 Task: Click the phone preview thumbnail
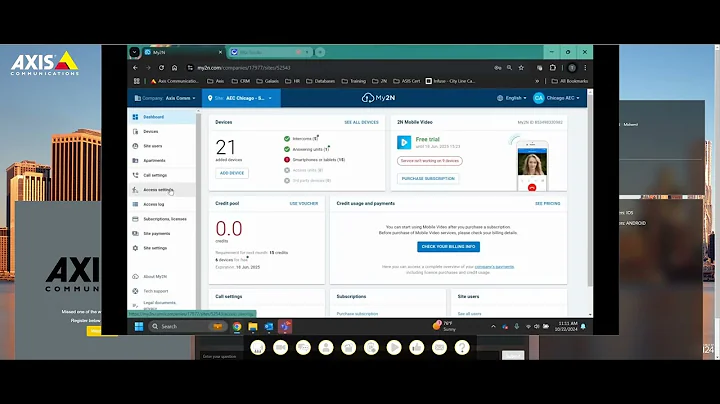point(532,165)
